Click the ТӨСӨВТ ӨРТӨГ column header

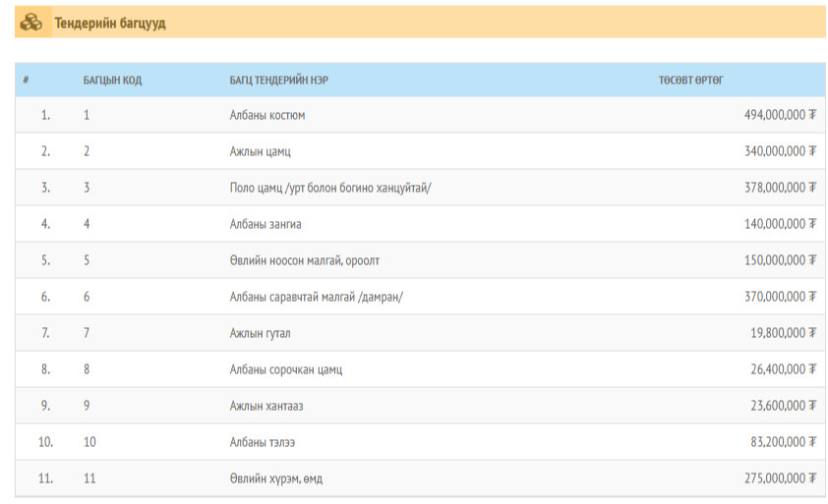[690, 81]
